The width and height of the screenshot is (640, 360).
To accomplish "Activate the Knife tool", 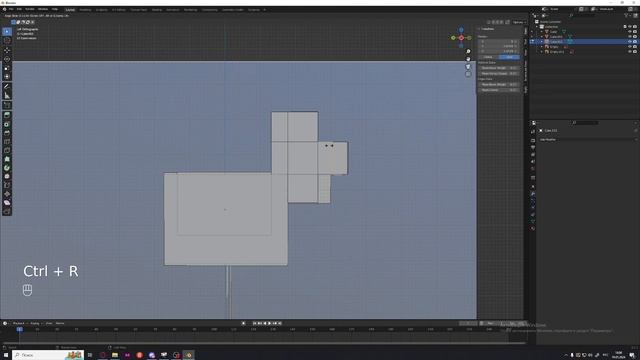I will pos(7,151).
